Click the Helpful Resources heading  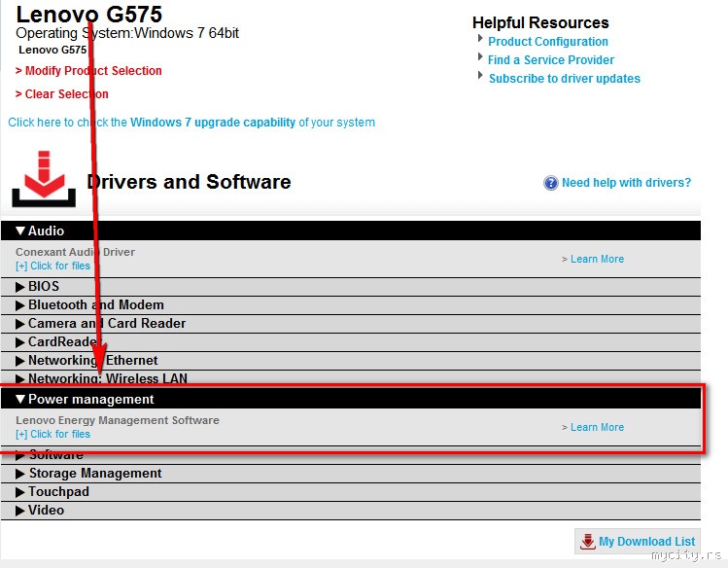pos(540,22)
